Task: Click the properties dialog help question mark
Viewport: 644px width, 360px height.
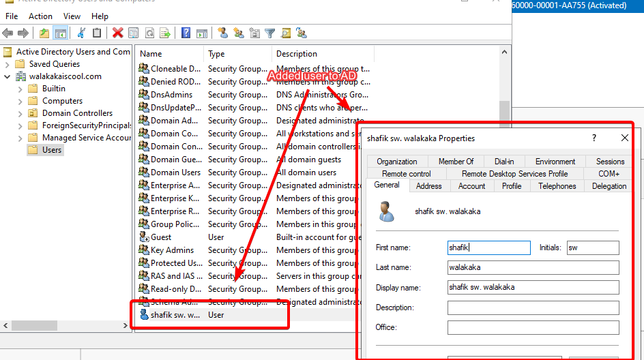Action: (594, 138)
